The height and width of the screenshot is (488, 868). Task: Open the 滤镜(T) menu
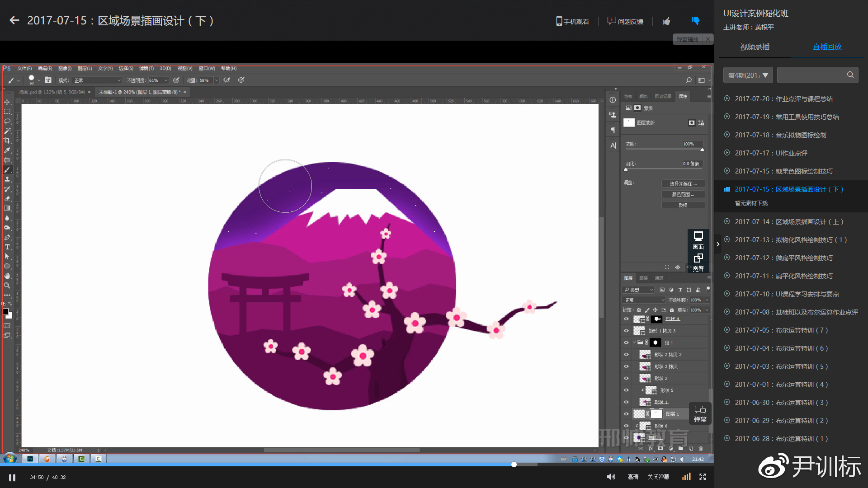point(146,69)
